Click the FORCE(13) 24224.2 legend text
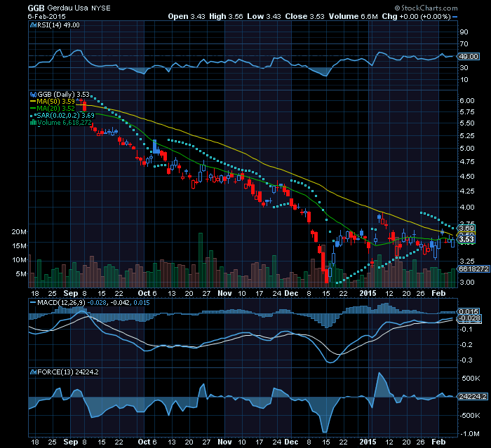The image size is (491, 448). tap(67, 372)
